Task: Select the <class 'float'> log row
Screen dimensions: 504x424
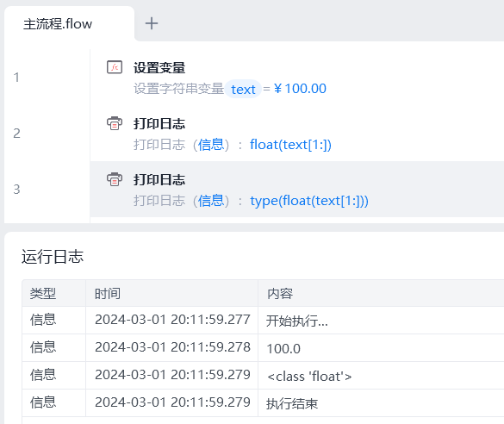Action: (x=263, y=376)
